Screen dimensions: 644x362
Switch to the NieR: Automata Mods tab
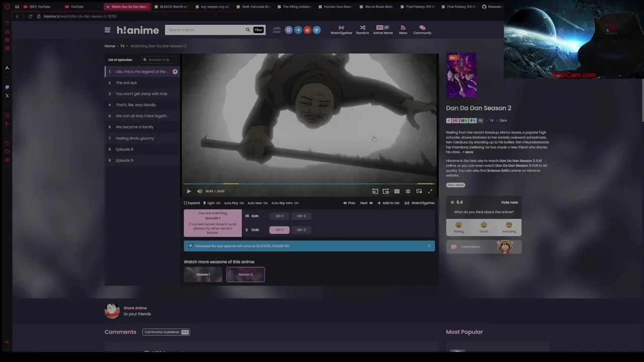pos(253,7)
